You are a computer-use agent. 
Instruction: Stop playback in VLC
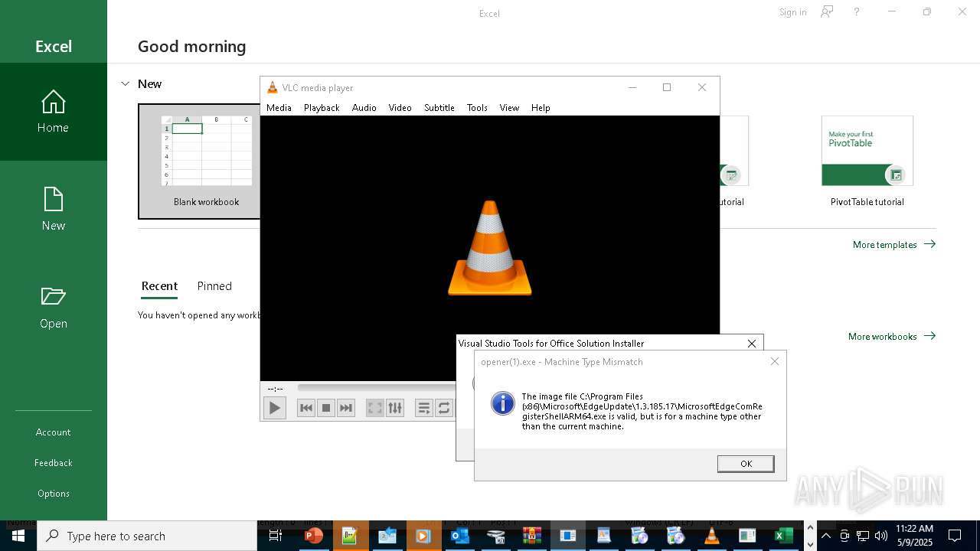326,408
